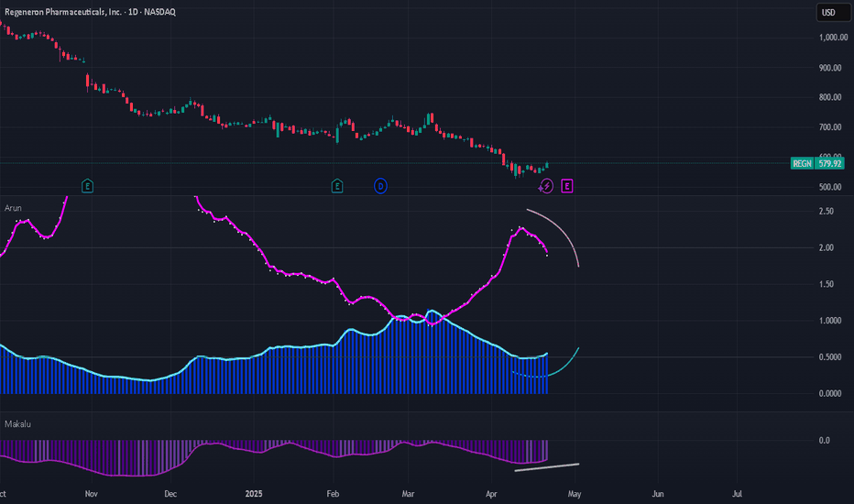Click the Nov label on time axis
Viewport: 854px width, 504px height.
coord(91,494)
